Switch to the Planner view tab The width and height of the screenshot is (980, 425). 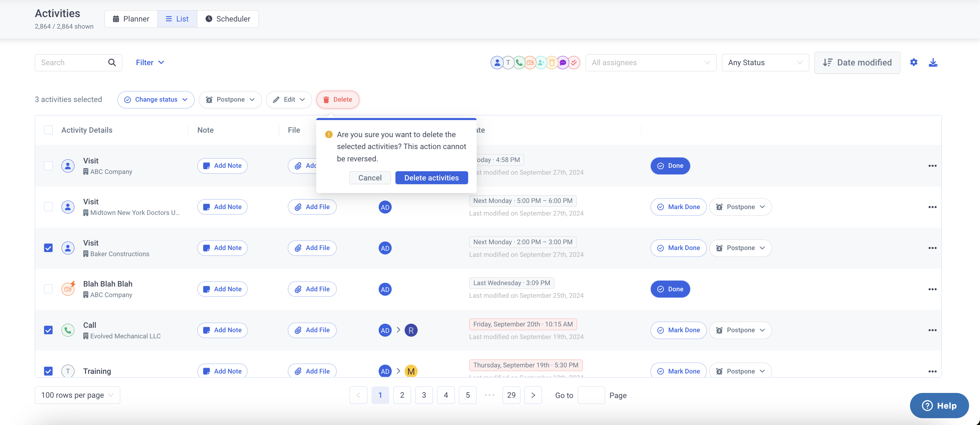click(x=131, y=19)
